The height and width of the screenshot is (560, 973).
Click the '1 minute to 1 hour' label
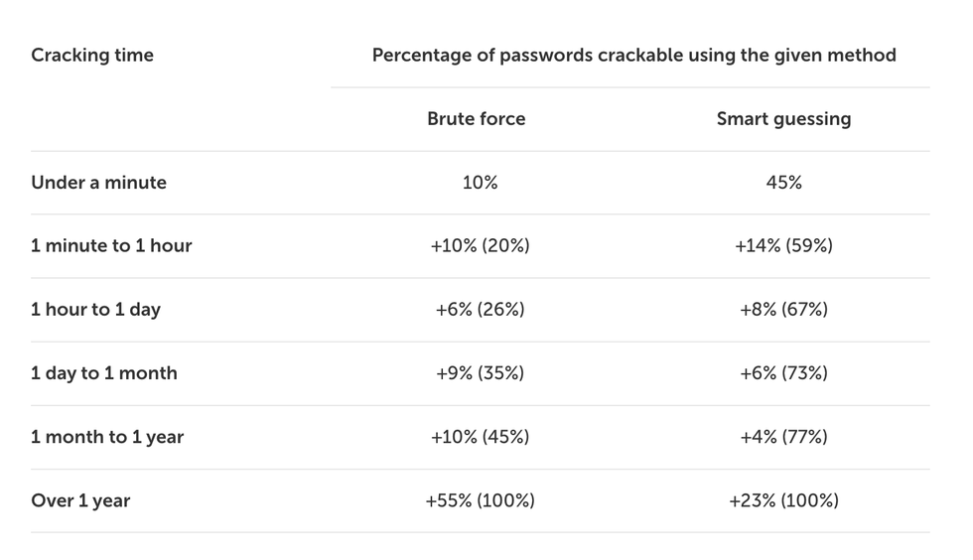tap(111, 246)
